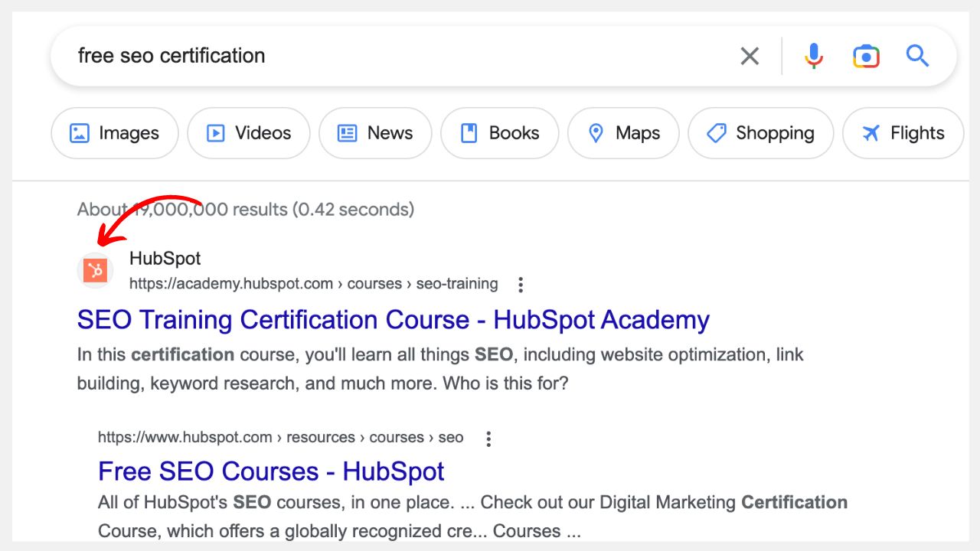Click the results count text '(0.42 seconds)'
Viewport: 980px width, 551px height.
353,209
